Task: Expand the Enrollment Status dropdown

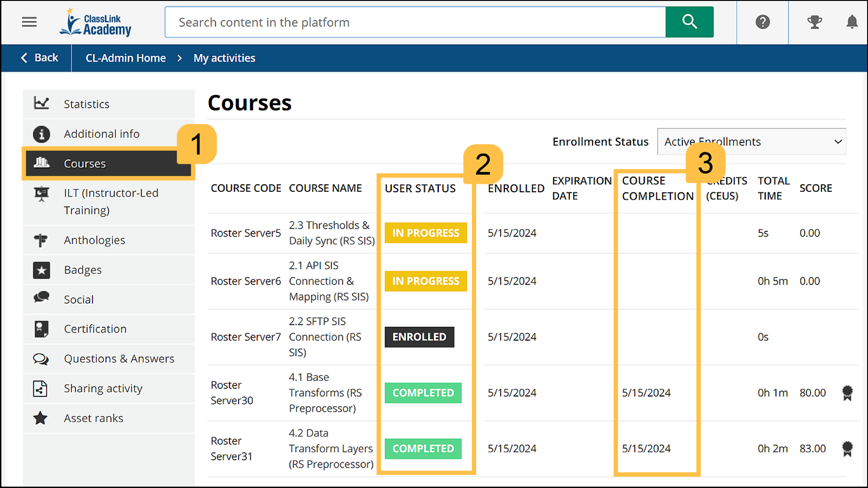Action: point(751,142)
